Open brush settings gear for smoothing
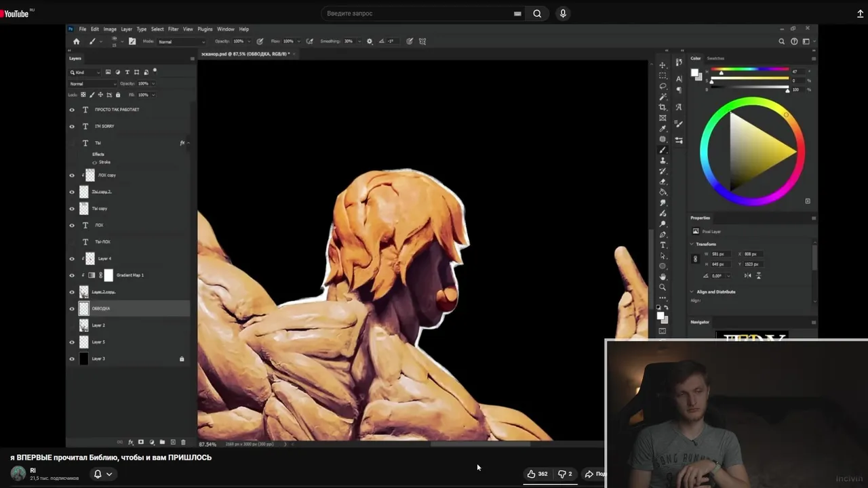 [x=370, y=41]
